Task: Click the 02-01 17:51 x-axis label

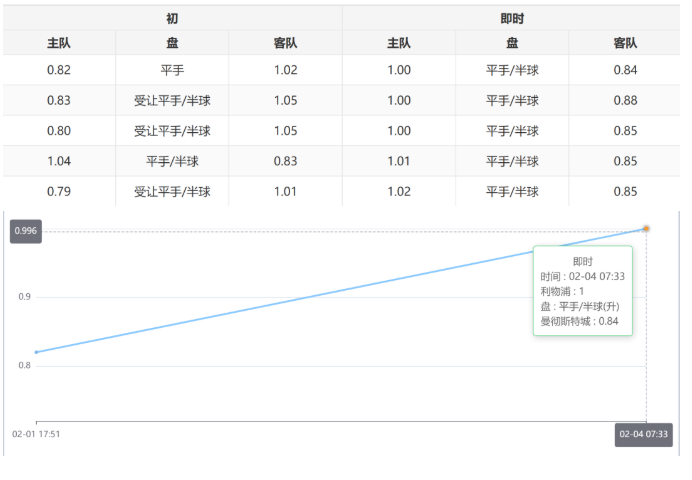Action: click(x=36, y=434)
